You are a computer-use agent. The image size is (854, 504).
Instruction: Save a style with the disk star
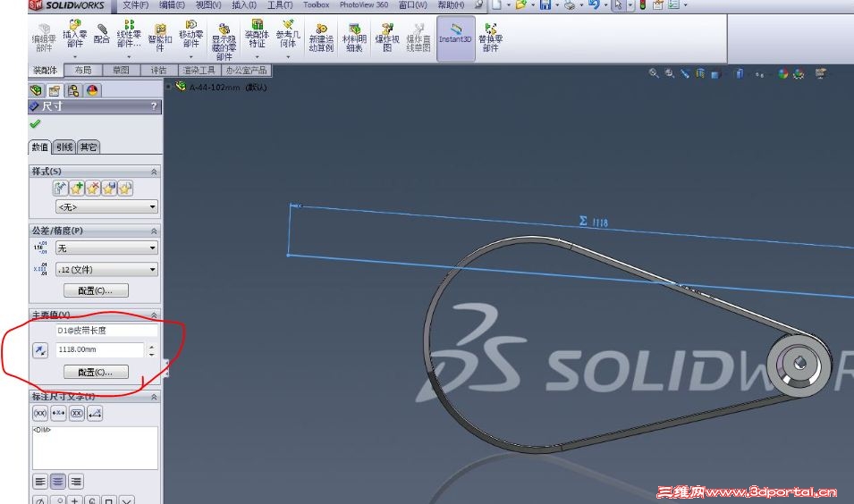[109, 189]
